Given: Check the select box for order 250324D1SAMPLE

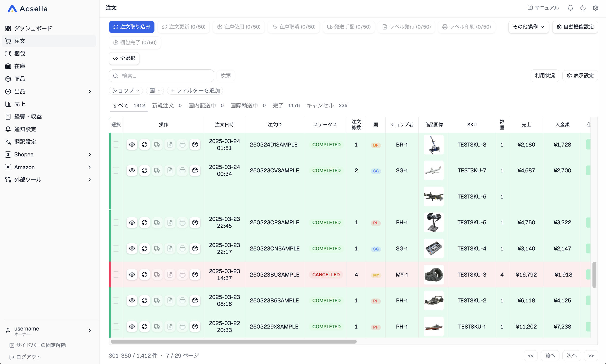Looking at the screenshot, I should [116, 145].
